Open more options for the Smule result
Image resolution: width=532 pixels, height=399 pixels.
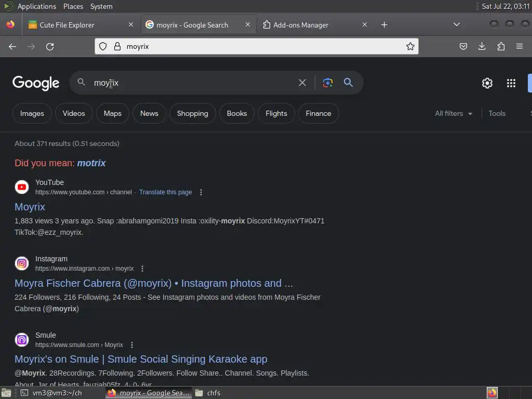(131, 345)
